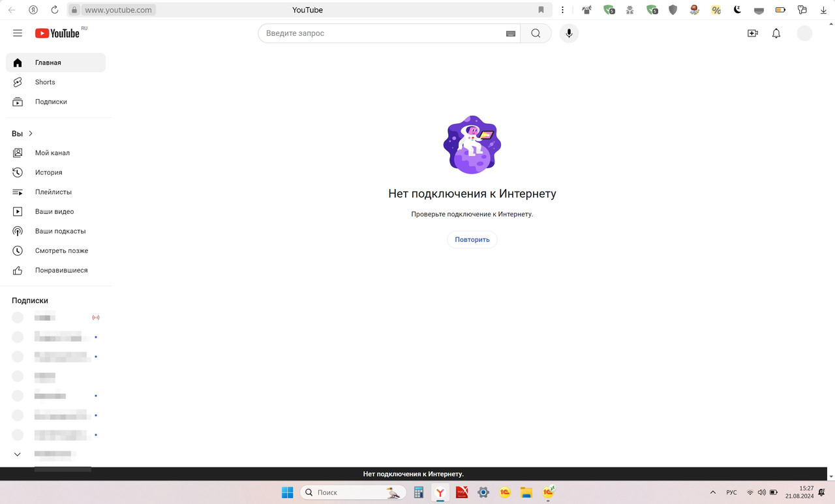Viewport: 835px width, 504px height.
Task: Go to Главная in sidebar
Action: (55, 63)
